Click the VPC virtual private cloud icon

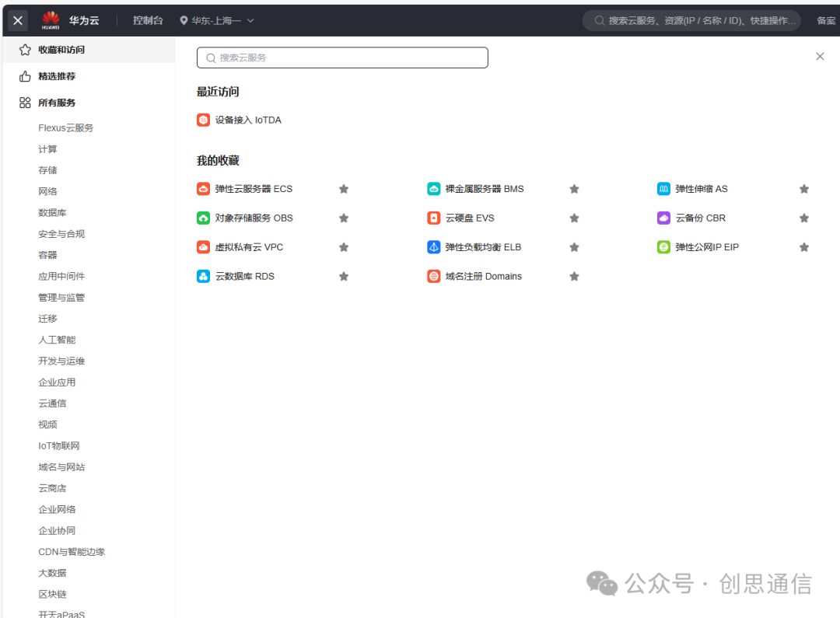coord(203,247)
